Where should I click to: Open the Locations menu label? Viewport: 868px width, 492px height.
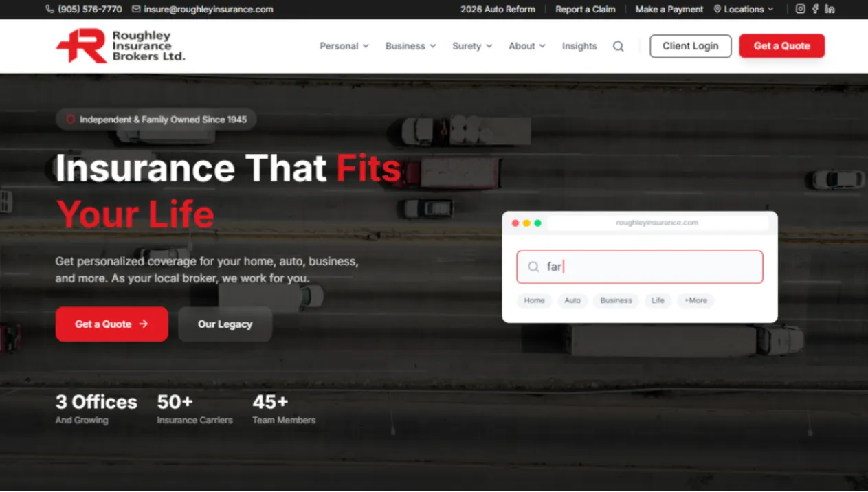(744, 10)
